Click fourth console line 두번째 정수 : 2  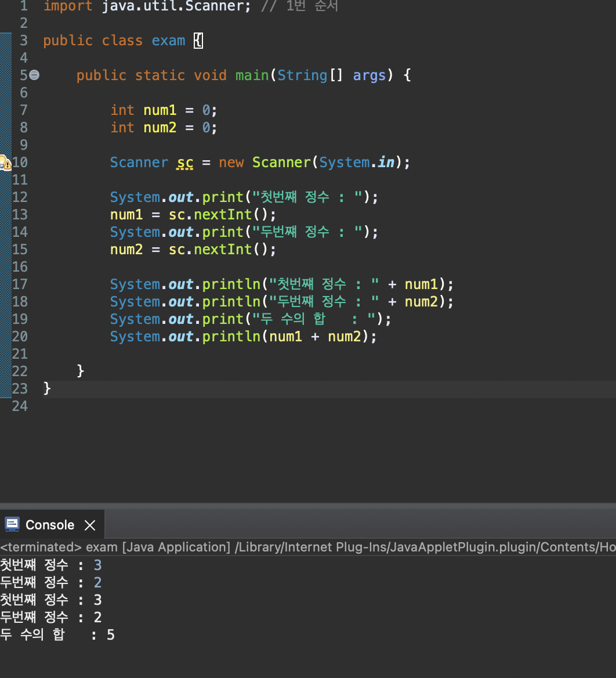point(51,618)
